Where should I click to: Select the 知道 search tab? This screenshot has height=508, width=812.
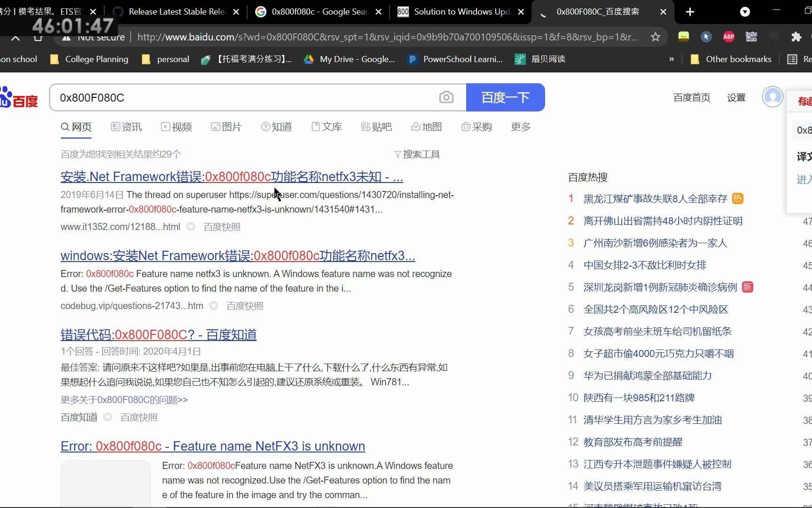(x=276, y=127)
